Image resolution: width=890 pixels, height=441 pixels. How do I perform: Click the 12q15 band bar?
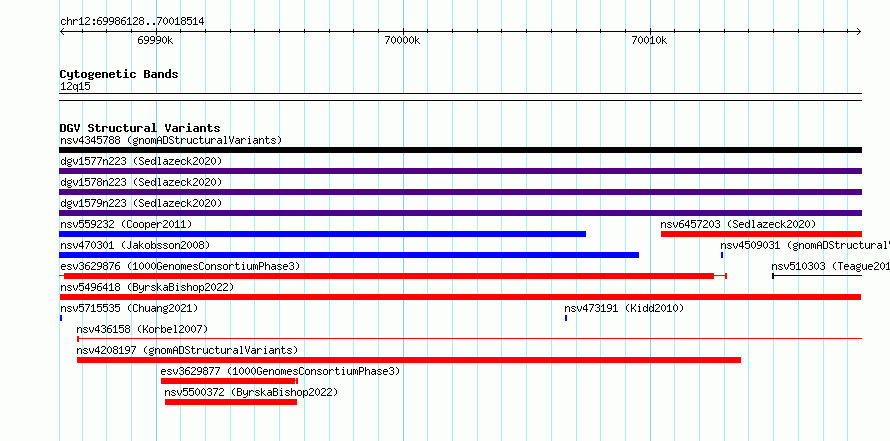coord(460,97)
